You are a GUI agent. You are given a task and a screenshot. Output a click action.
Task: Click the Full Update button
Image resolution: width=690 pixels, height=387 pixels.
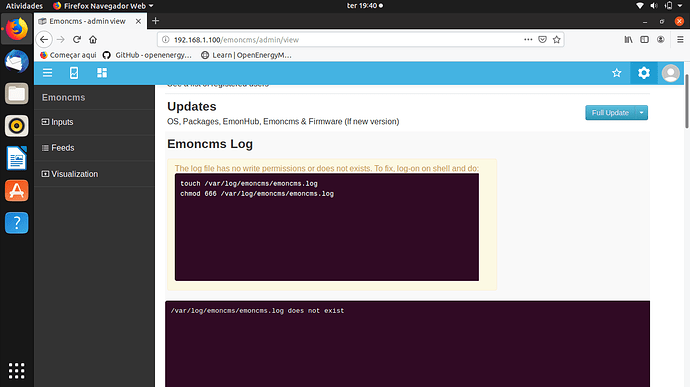(x=610, y=113)
